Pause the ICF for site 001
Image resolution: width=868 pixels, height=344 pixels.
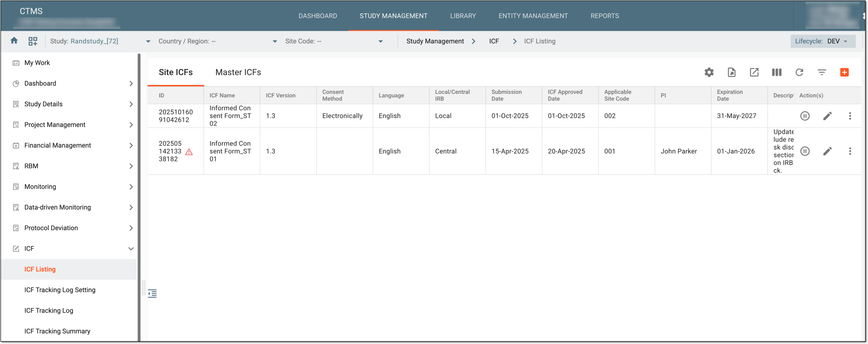pos(805,151)
